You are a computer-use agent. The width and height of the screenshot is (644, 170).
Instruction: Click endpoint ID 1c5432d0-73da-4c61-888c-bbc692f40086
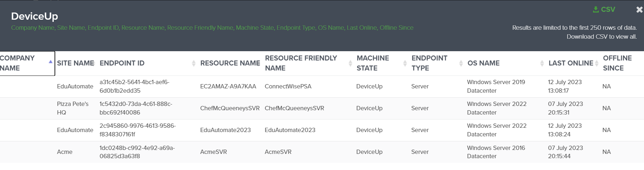coord(136,108)
